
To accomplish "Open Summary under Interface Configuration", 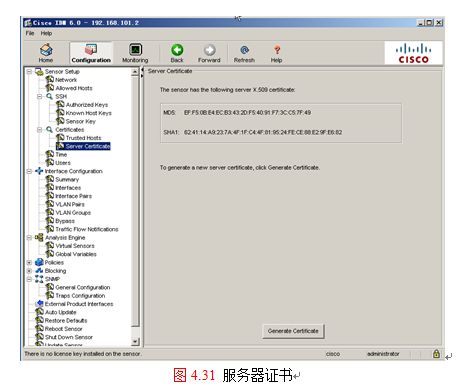I will (67, 179).
